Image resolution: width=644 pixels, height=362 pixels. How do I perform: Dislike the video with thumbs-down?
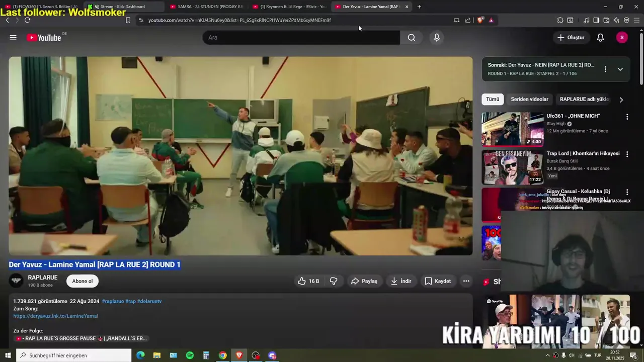point(334,281)
